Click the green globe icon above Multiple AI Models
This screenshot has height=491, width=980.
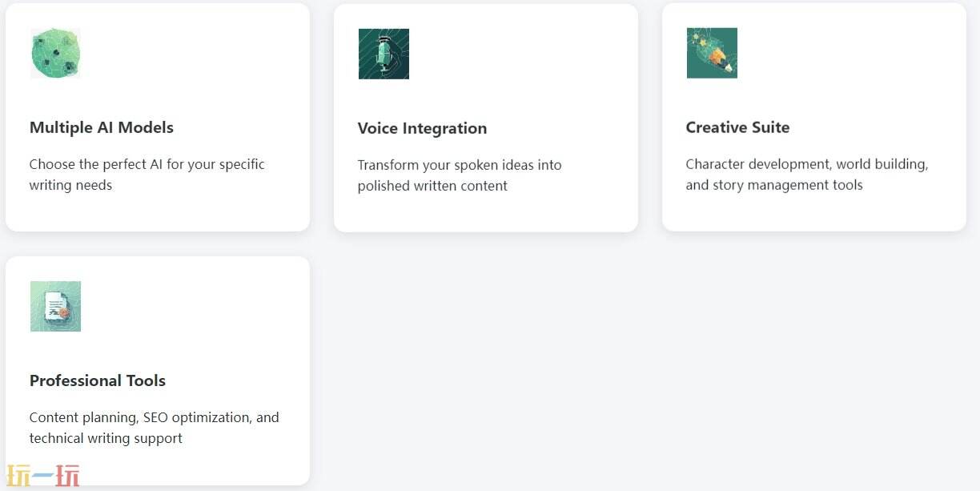click(x=55, y=53)
